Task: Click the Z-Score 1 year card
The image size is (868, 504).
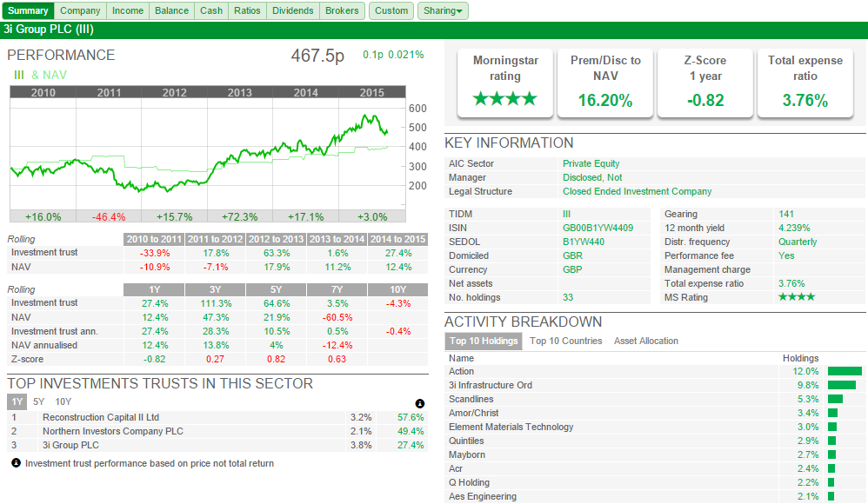Action: pos(704,83)
